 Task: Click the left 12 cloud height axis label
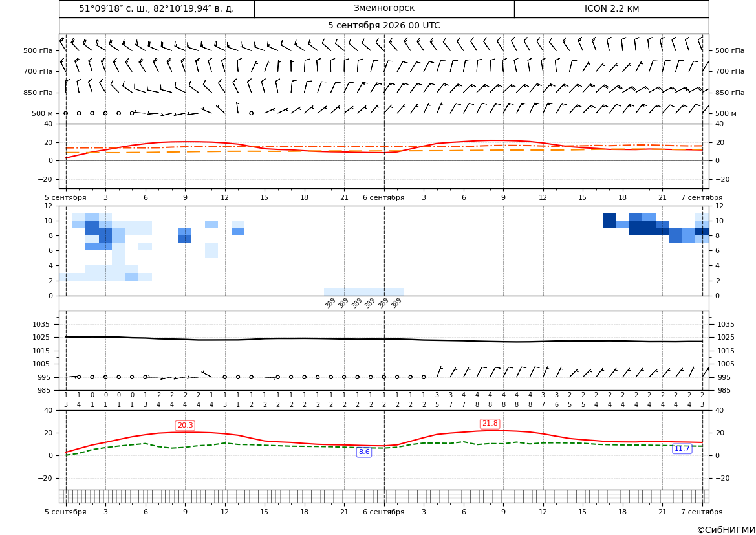[49, 206]
